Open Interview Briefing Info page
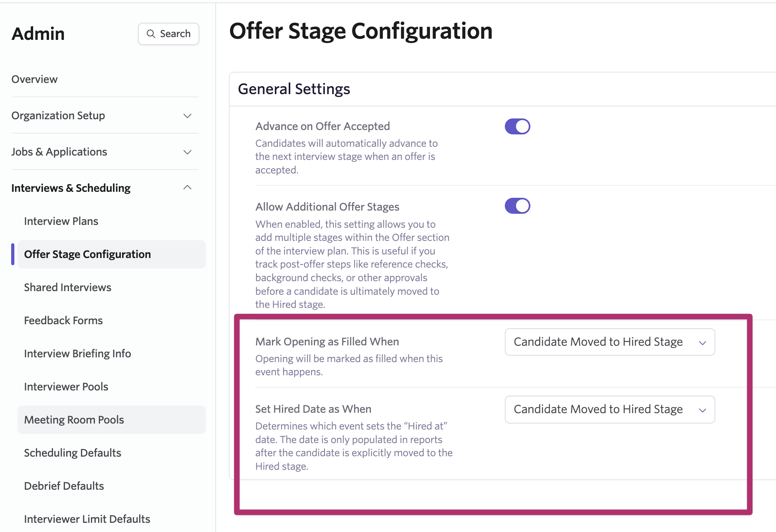This screenshot has width=776, height=532. coord(77,354)
